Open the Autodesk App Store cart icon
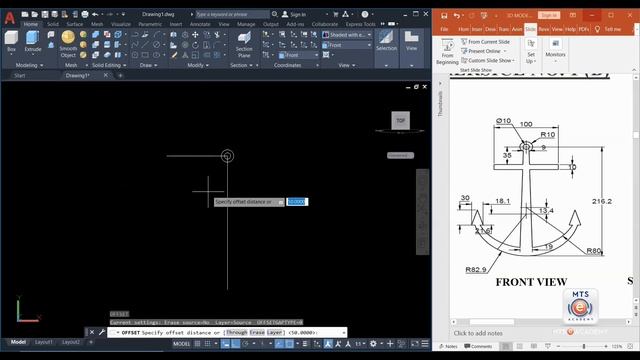This screenshot has width=640, height=360. point(336,14)
